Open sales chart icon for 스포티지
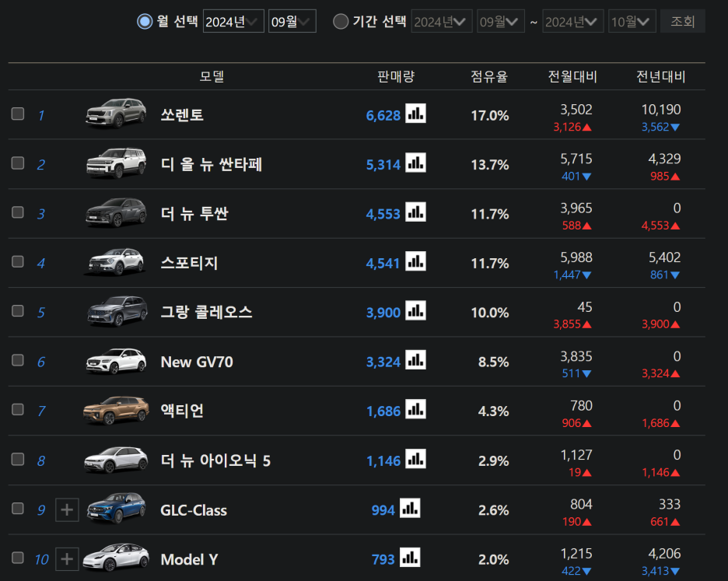The image size is (728, 581). pos(415,261)
